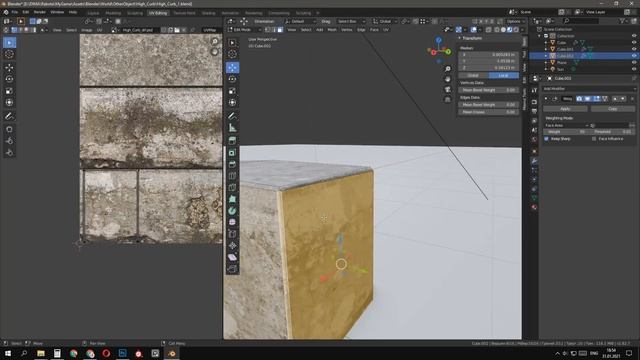Image resolution: width=640 pixels, height=360 pixels.
Task: Uncheck the Keep Sharp checkbox
Action: tap(547, 139)
